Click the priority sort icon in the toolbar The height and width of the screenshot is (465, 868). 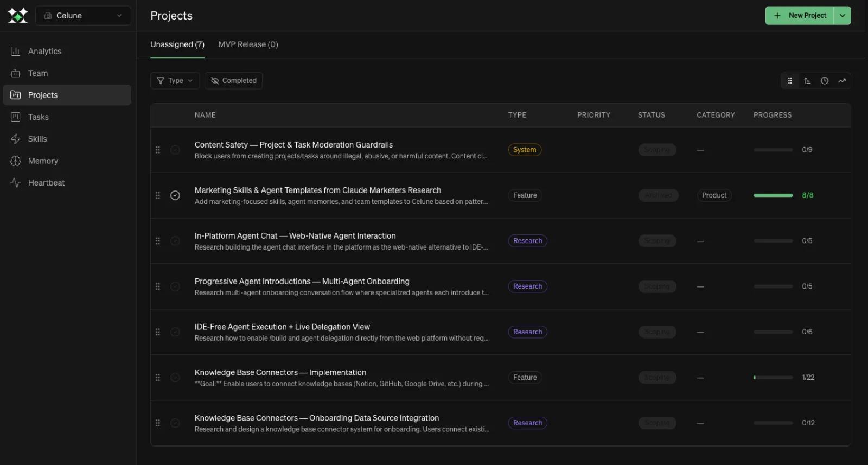point(807,81)
